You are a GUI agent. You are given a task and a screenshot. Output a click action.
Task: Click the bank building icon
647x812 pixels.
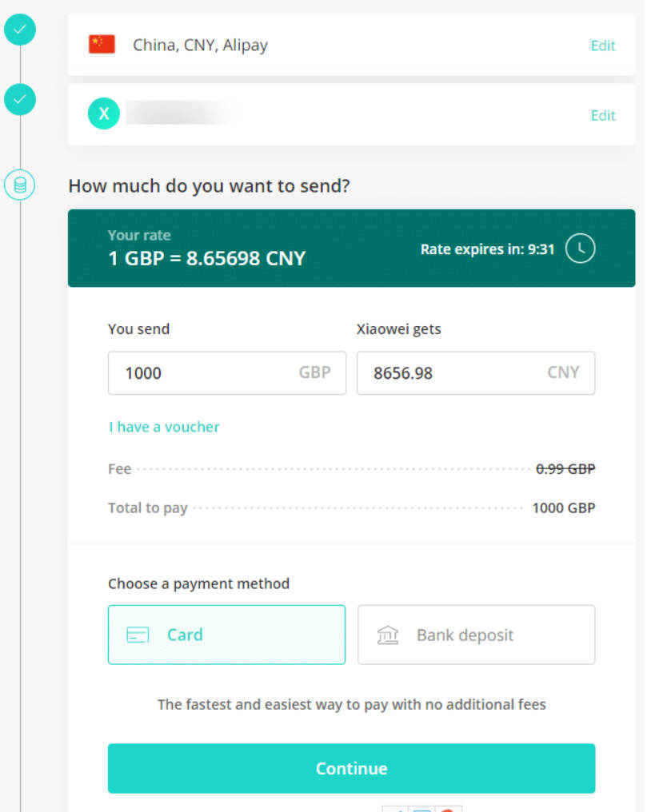click(387, 635)
